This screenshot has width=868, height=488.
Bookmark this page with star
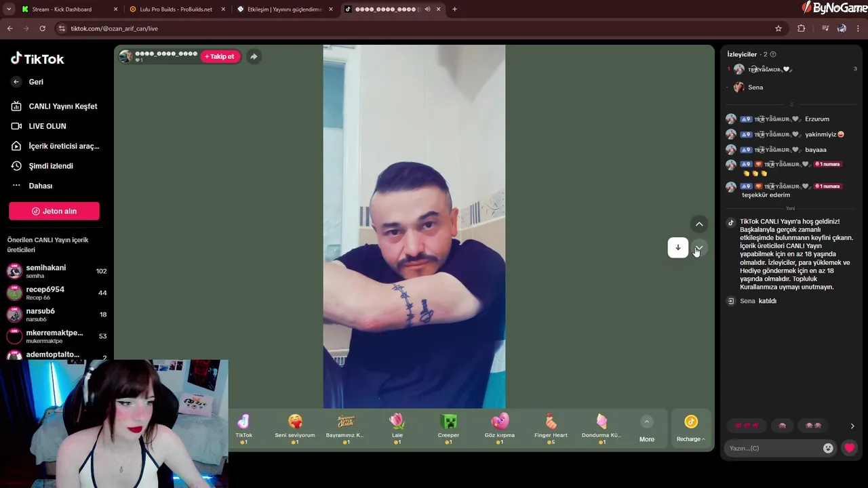(778, 28)
